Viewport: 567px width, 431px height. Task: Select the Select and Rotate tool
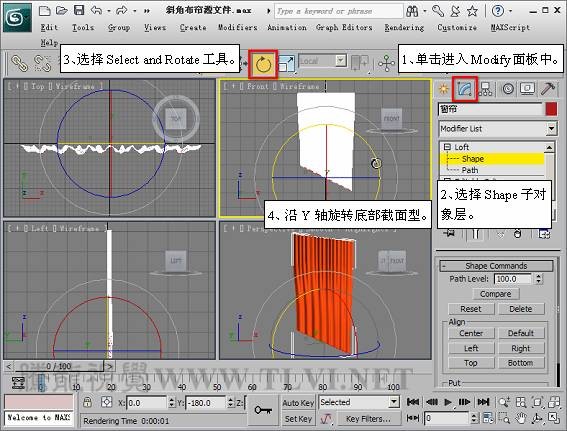pos(263,65)
